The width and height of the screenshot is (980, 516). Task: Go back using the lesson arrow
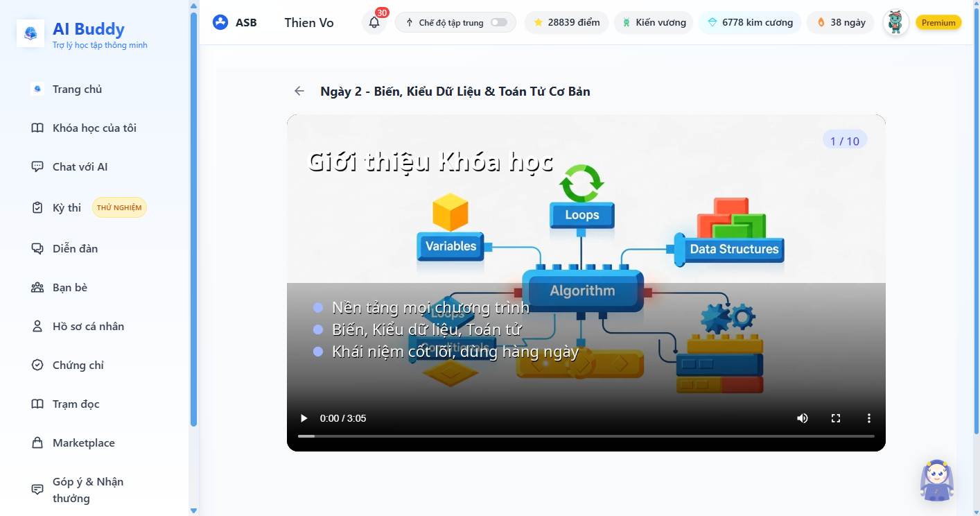pyautogui.click(x=299, y=91)
